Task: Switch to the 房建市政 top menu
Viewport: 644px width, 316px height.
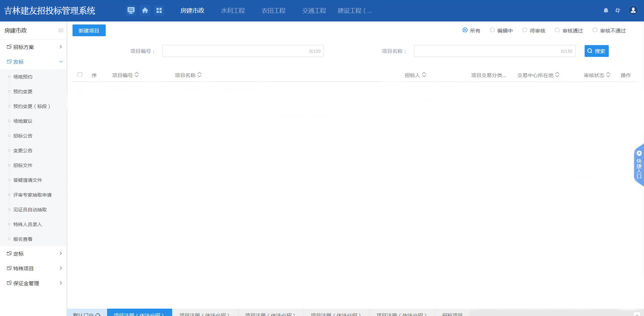Action: [x=192, y=11]
